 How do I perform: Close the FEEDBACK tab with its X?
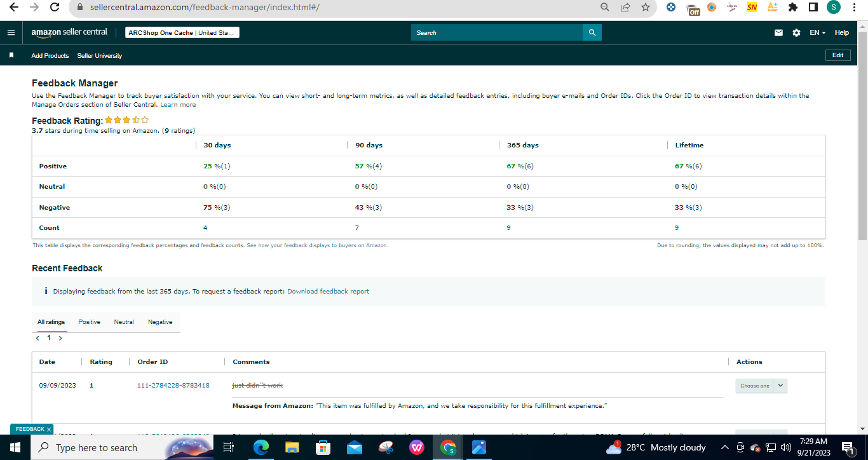(49, 430)
